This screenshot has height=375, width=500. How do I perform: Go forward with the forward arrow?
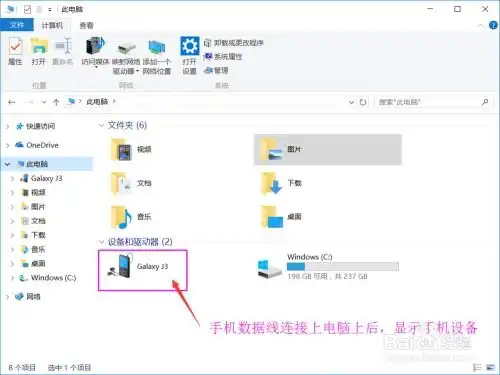(x=29, y=102)
